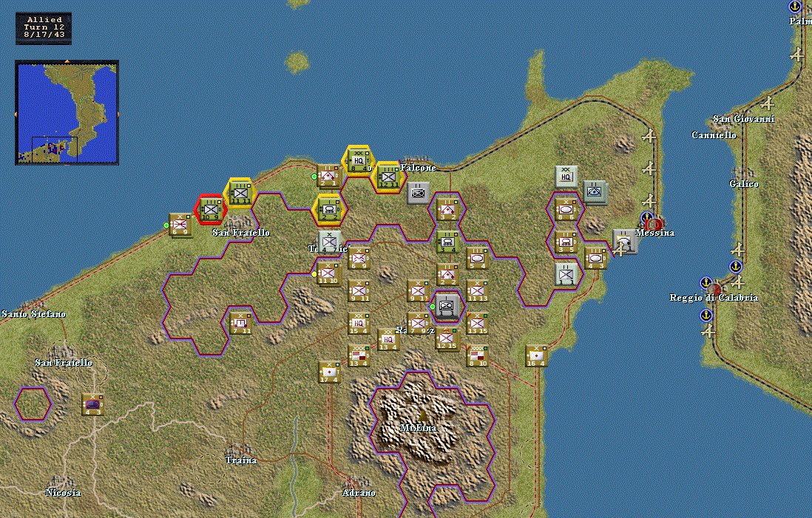Select the gray 4-7 infantry brigade
Screen dimensions: 812x518
pos(329,242)
